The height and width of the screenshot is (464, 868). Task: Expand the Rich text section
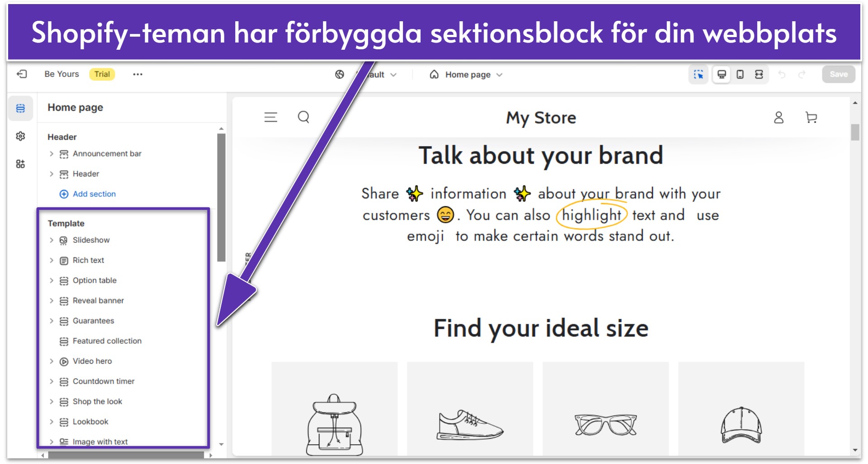(x=51, y=260)
